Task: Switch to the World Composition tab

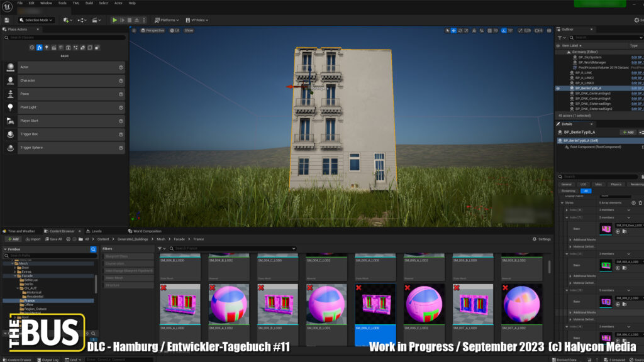Action: (x=145, y=231)
